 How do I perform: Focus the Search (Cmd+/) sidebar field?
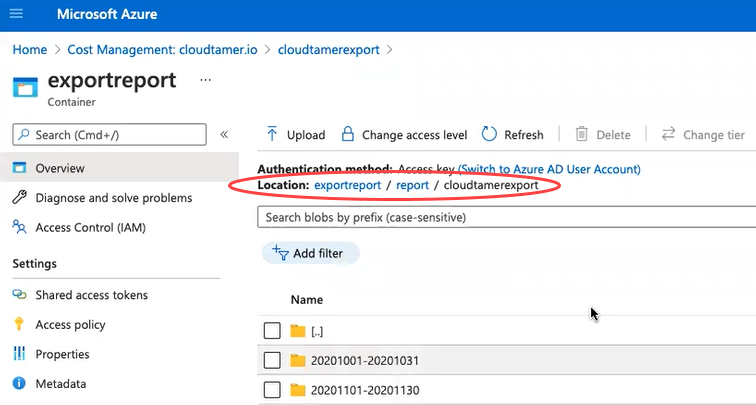pos(109,135)
